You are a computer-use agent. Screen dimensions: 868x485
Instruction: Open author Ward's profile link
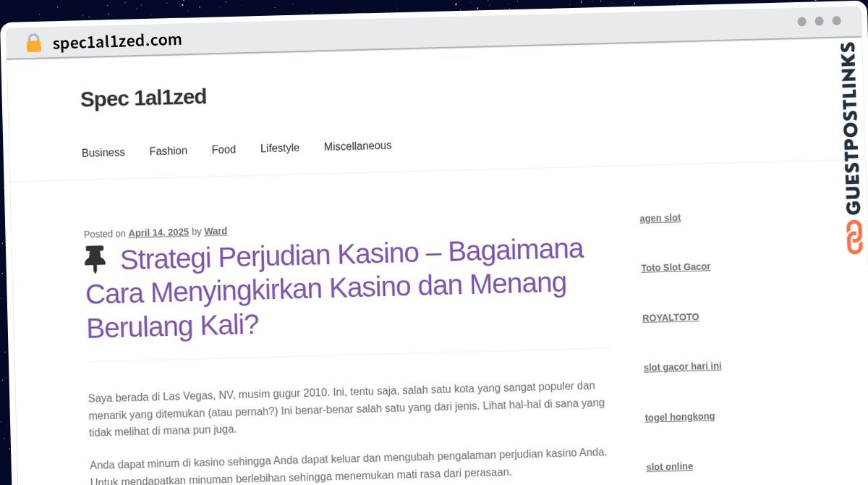[216, 231]
